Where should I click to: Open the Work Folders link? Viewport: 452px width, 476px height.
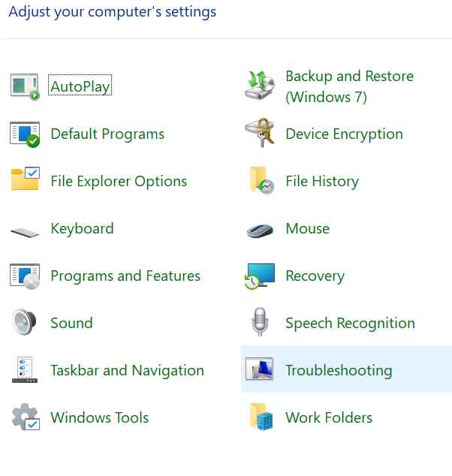(329, 417)
